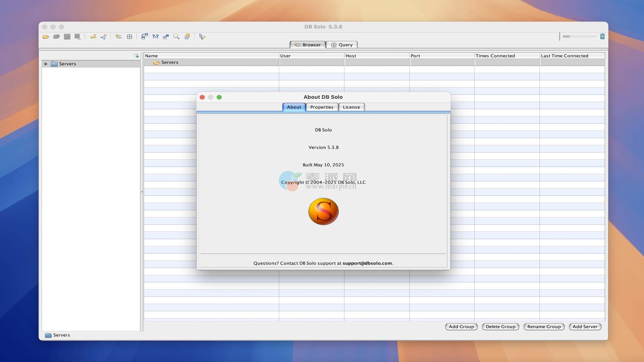644x362 pixels.
Task: Click the greyed-out multiple folders icon
Action: coord(56,37)
